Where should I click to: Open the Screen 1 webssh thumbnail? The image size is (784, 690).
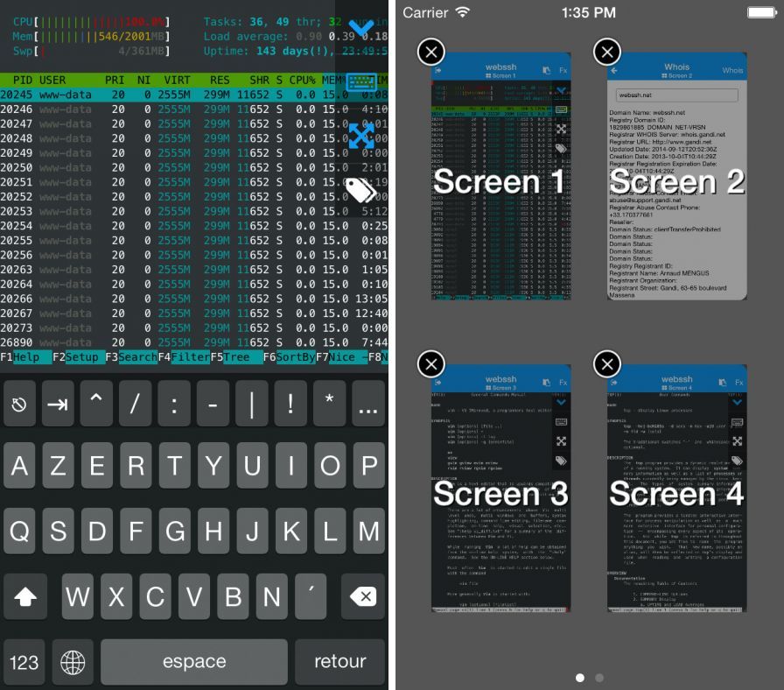coord(501,184)
